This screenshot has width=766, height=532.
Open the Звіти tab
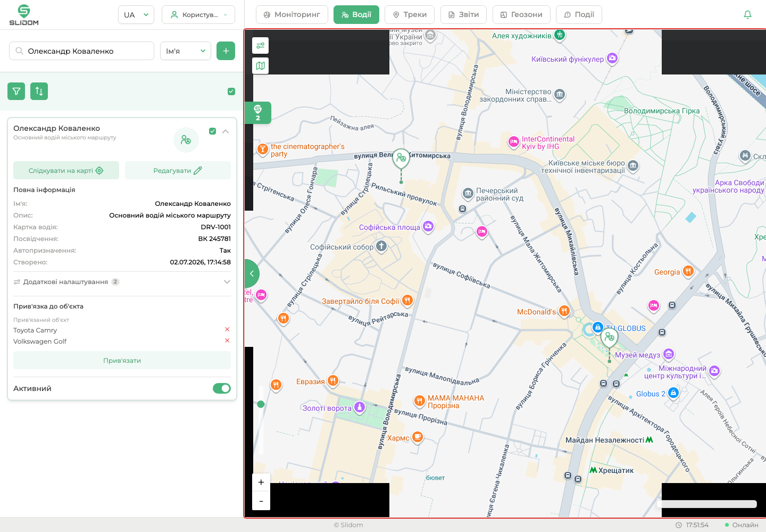point(463,15)
